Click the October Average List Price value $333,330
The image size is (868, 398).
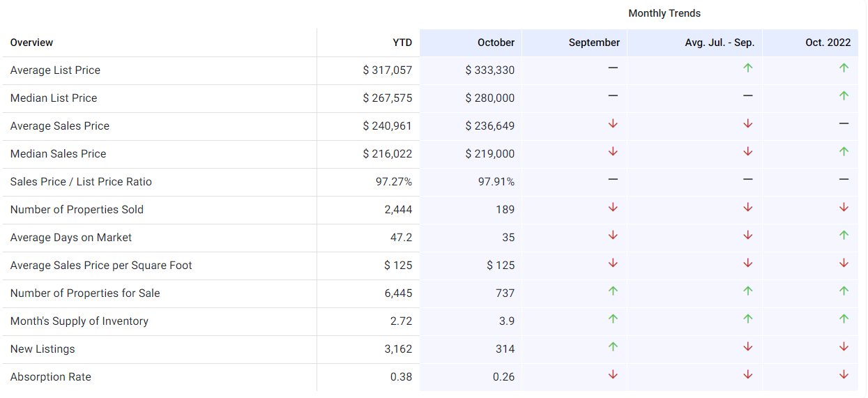pos(489,70)
